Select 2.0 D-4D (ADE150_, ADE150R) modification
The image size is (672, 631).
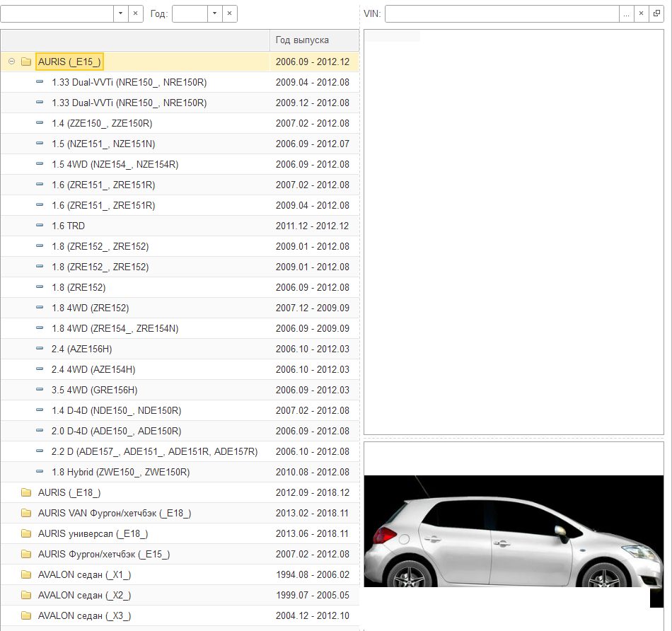tap(117, 432)
